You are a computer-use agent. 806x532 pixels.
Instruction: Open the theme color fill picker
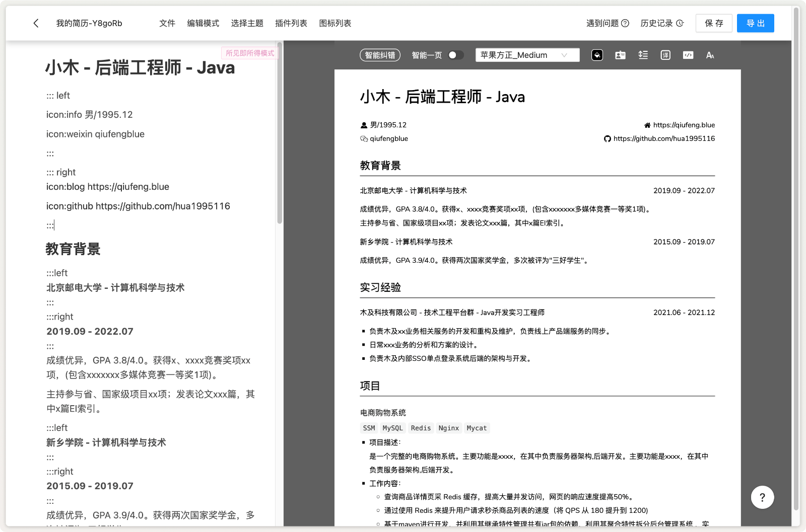tap(597, 55)
